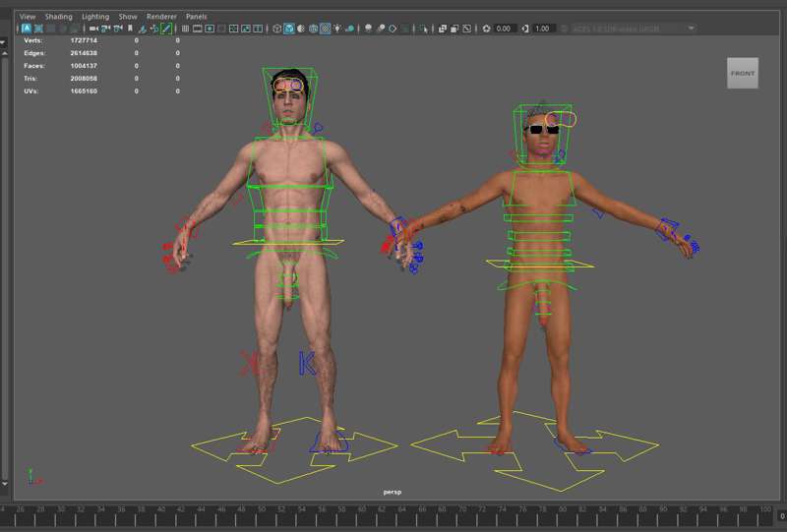Open the camera Bookmarks icon
Screen dimensions: 787x532
point(130,29)
